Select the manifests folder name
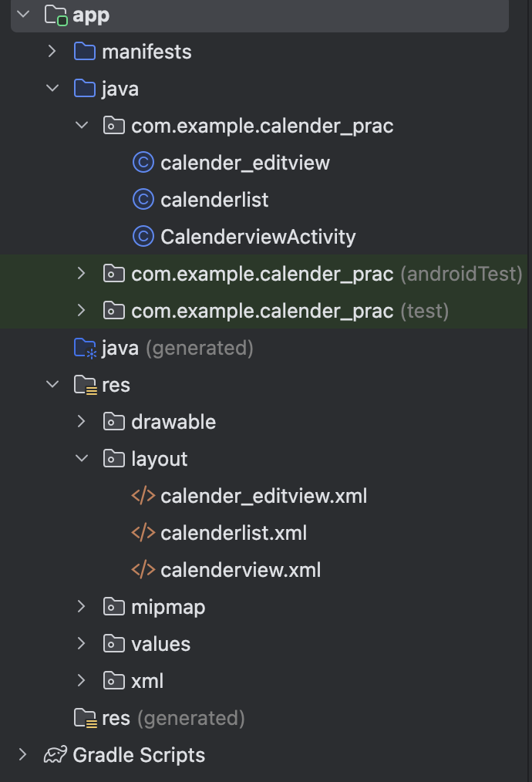This screenshot has width=532, height=782. tap(146, 52)
